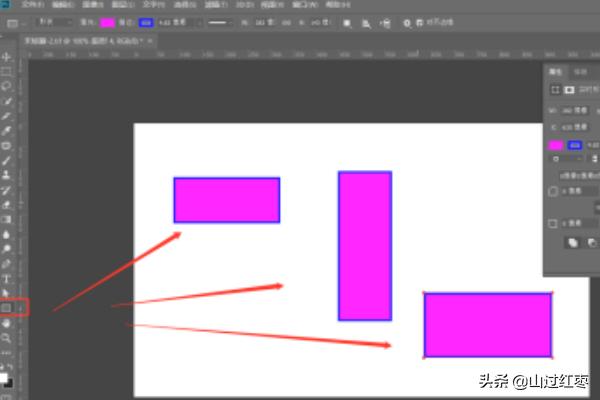Select the Horizontal Type tool
Viewport: 600px width, 400px height.
tap(7, 278)
